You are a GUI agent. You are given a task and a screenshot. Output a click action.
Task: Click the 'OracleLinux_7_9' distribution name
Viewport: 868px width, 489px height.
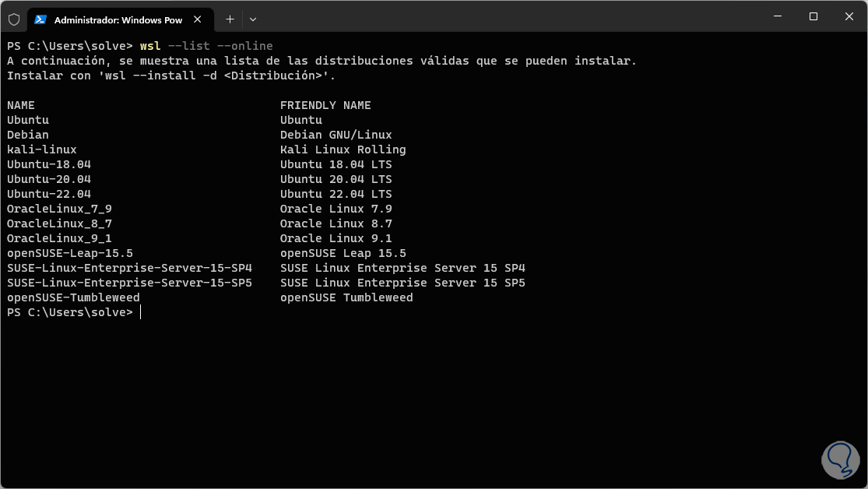pyautogui.click(x=59, y=209)
